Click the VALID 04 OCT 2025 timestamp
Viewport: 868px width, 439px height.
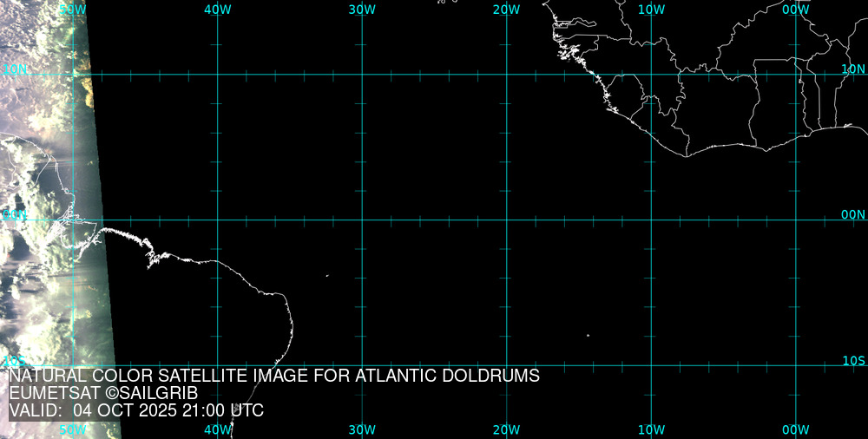point(136,410)
